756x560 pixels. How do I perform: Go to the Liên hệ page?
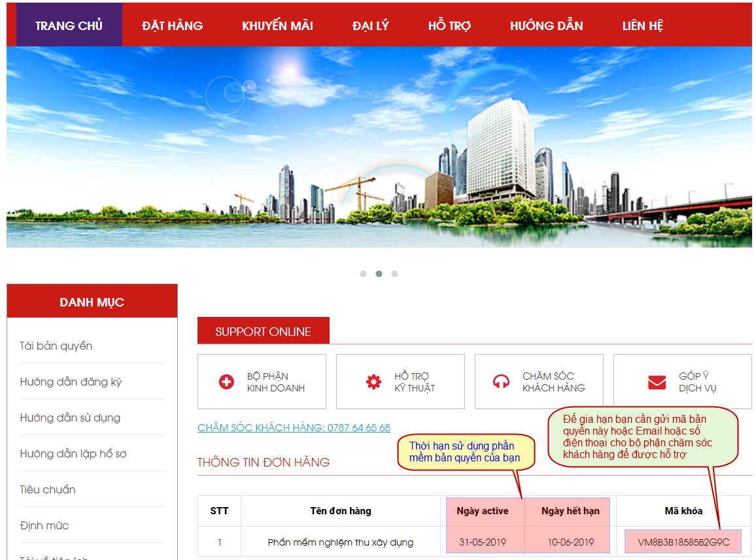point(642,25)
